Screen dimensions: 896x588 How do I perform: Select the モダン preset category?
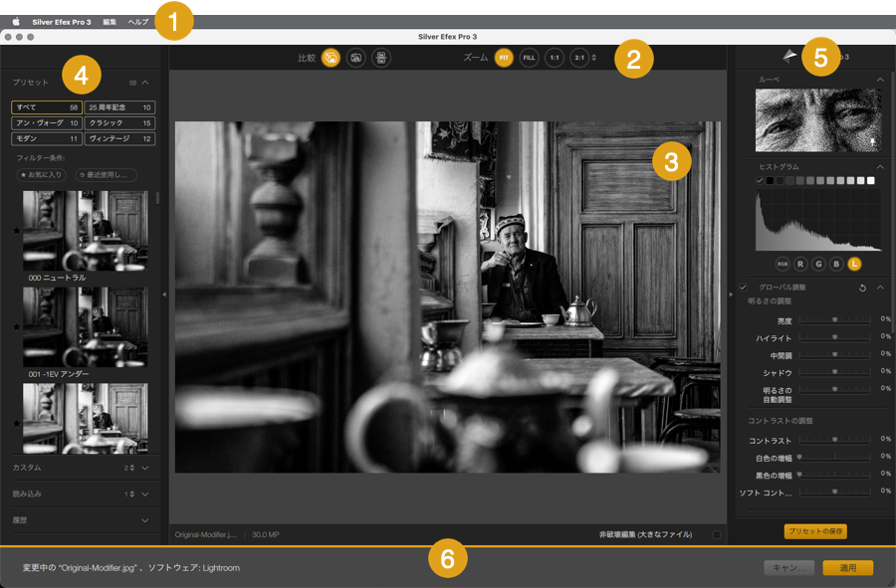point(47,138)
